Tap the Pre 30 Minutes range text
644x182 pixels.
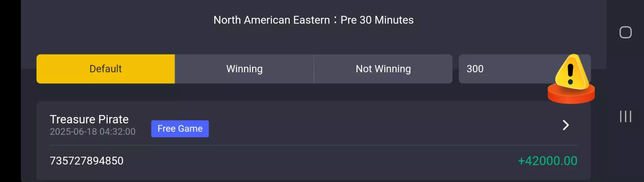pos(377,20)
